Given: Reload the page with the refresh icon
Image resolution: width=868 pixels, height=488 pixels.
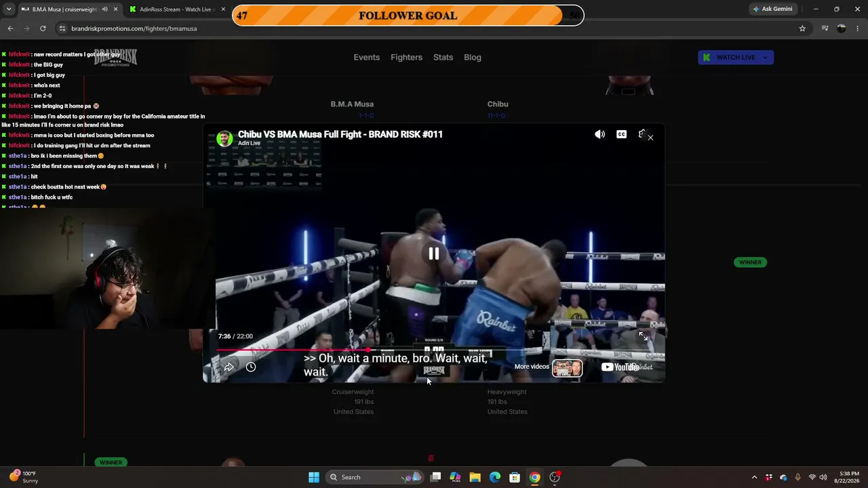Looking at the screenshot, I should click(43, 28).
